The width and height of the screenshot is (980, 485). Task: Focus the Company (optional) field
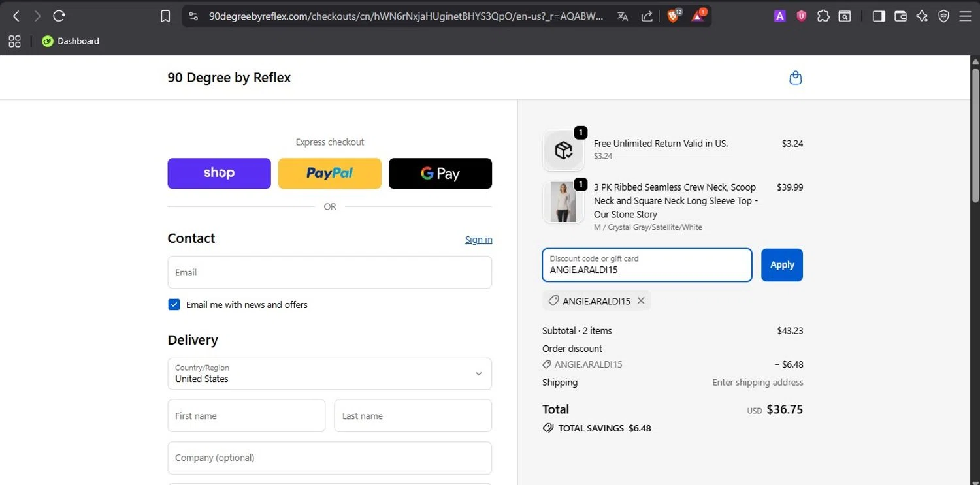pyautogui.click(x=330, y=458)
